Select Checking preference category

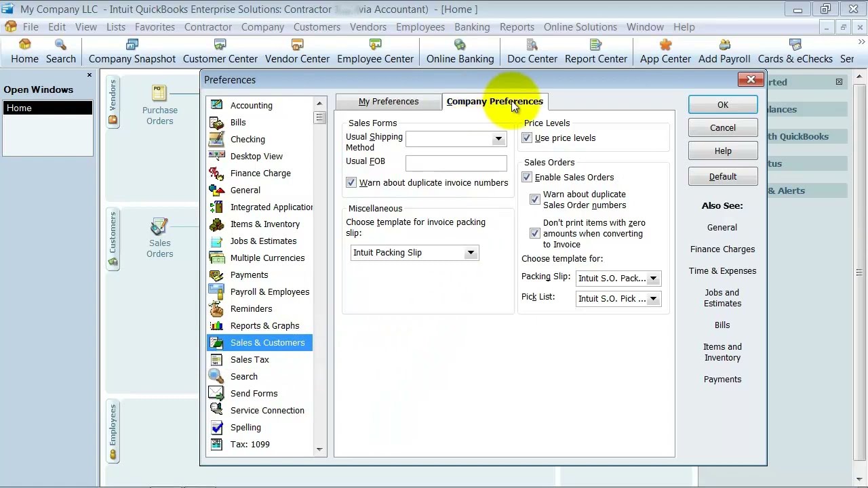(259, 139)
